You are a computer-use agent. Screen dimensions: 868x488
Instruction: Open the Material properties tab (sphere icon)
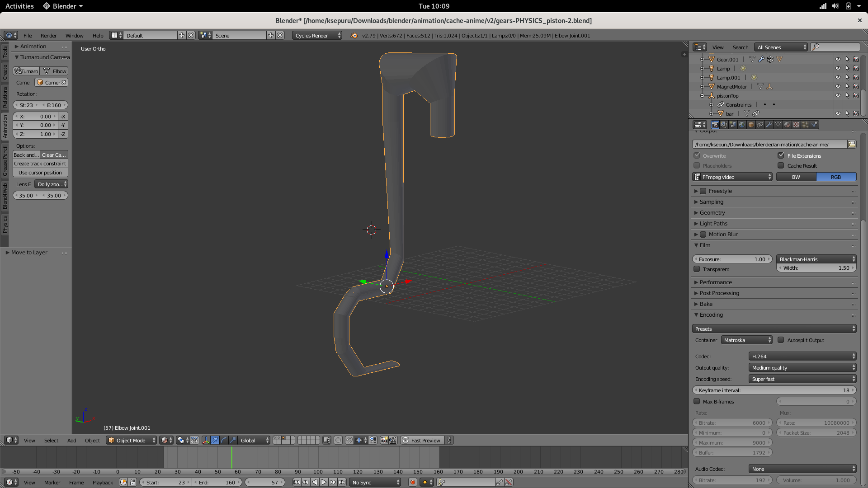pyautogui.click(x=787, y=125)
